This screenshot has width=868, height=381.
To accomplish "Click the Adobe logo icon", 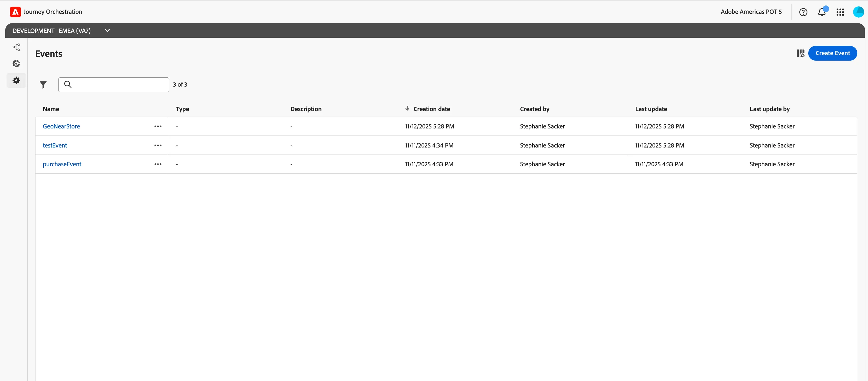I will point(15,12).
